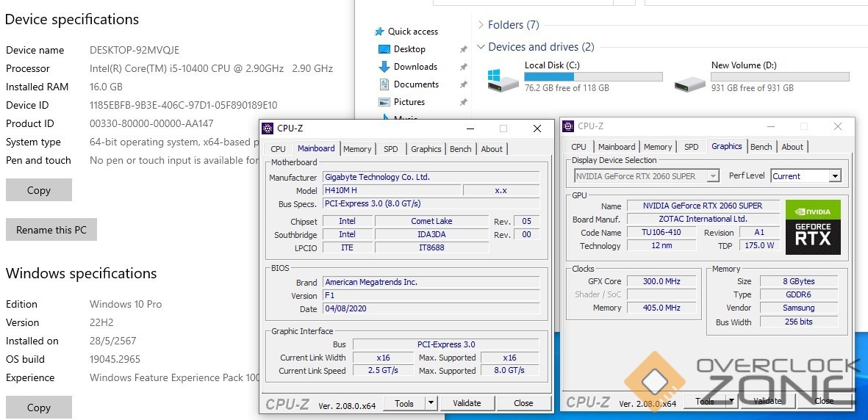Screen dimensions: 868x420
Task: Switch to CPU tab in Mainboard CPU-Z window
Action: pyautogui.click(x=279, y=149)
